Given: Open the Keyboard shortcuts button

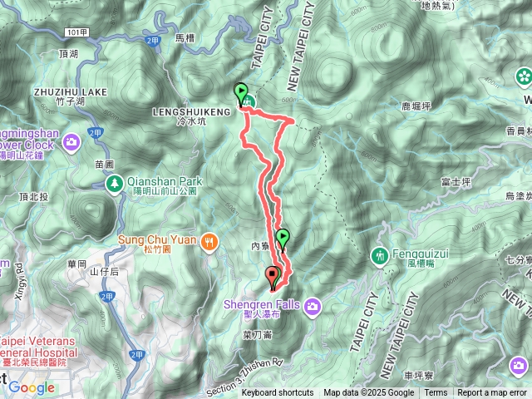Looking at the screenshot, I should (278, 393).
